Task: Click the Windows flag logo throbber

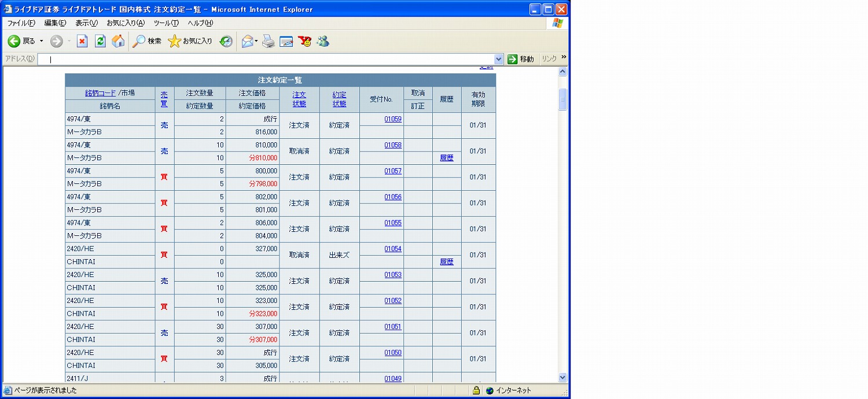Action: (558, 23)
